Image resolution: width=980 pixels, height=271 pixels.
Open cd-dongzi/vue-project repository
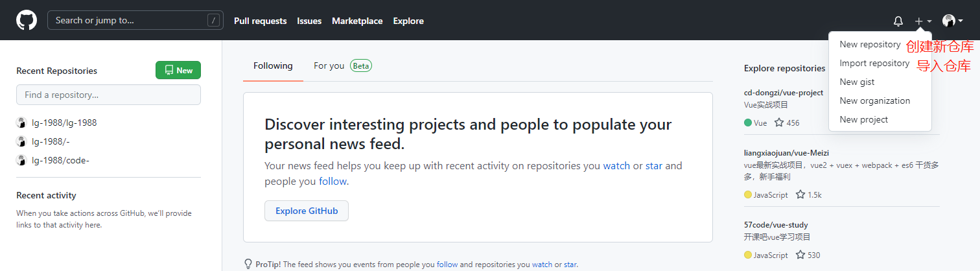pyautogui.click(x=784, y=93)
